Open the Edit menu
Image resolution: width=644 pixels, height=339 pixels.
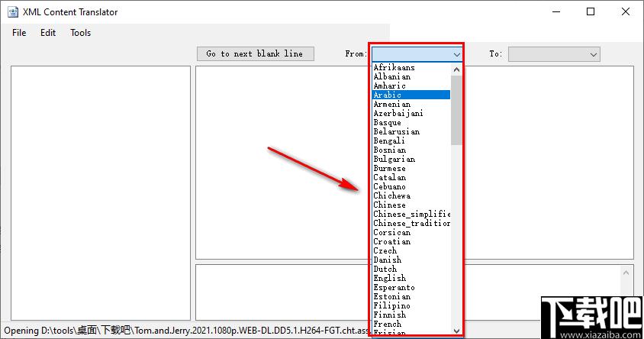click(x=47, y=33)
